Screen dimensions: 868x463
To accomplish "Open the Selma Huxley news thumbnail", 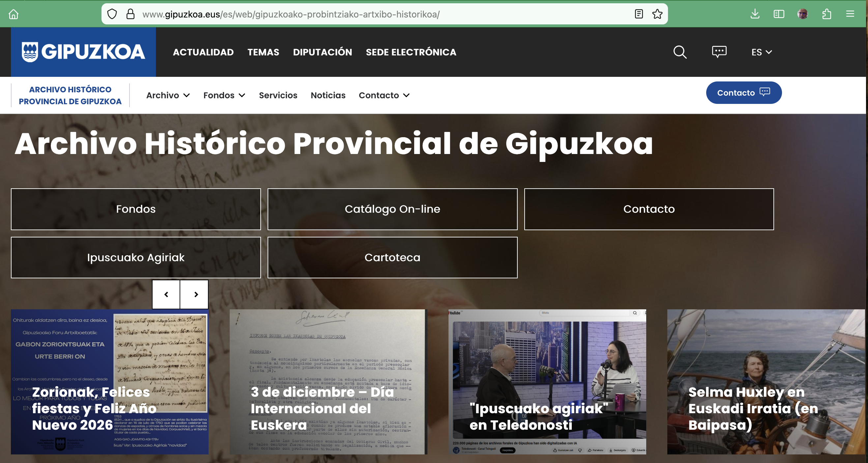I will click(x=766, y=382).
